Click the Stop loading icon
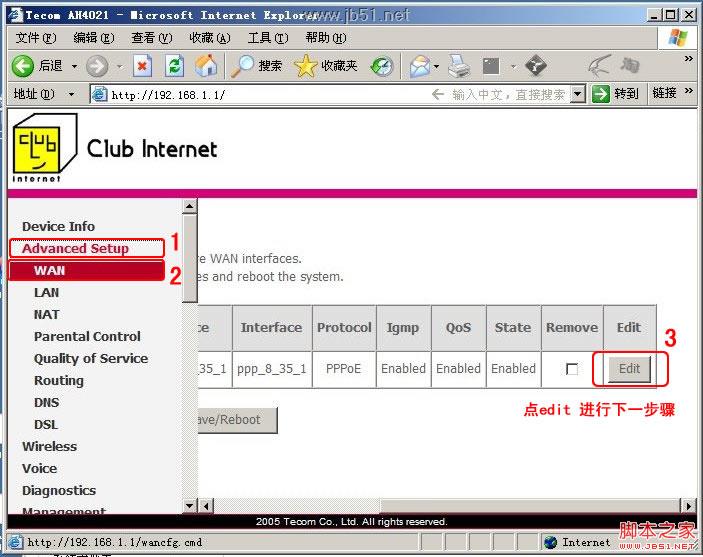 pos(142,66)
